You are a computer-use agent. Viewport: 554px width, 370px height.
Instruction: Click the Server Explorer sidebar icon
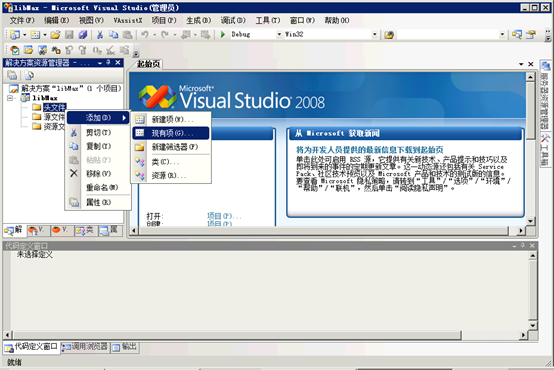pos(546,66)
